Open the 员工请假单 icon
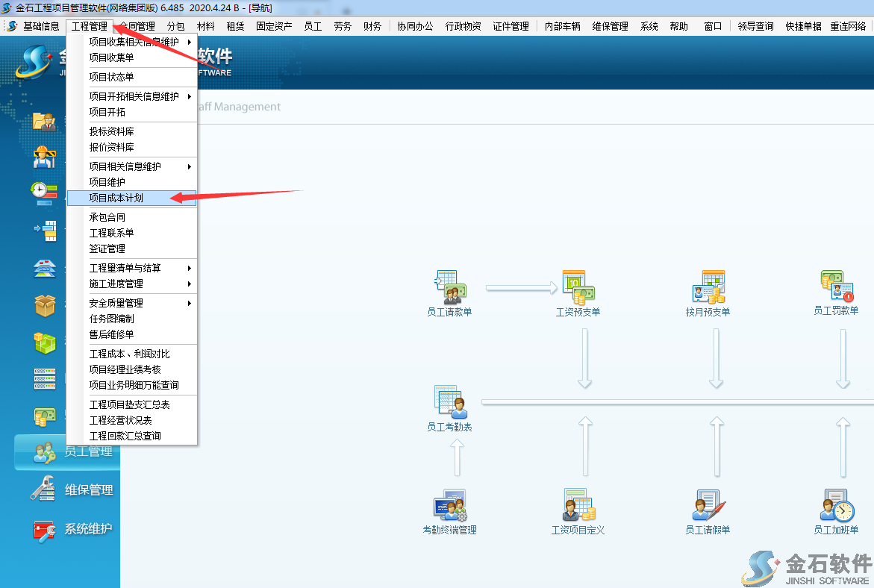The image size is (874, 588). tap(708, 506)
